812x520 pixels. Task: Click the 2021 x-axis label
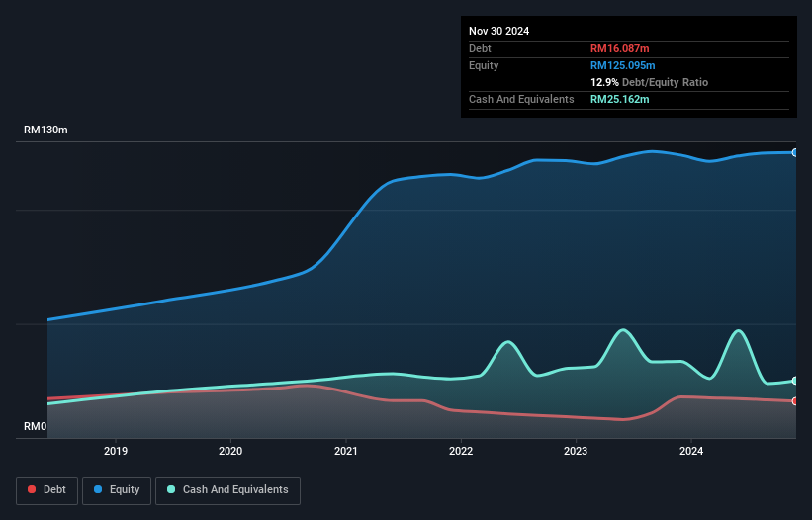pyautogui.click(x=346, y=451)
